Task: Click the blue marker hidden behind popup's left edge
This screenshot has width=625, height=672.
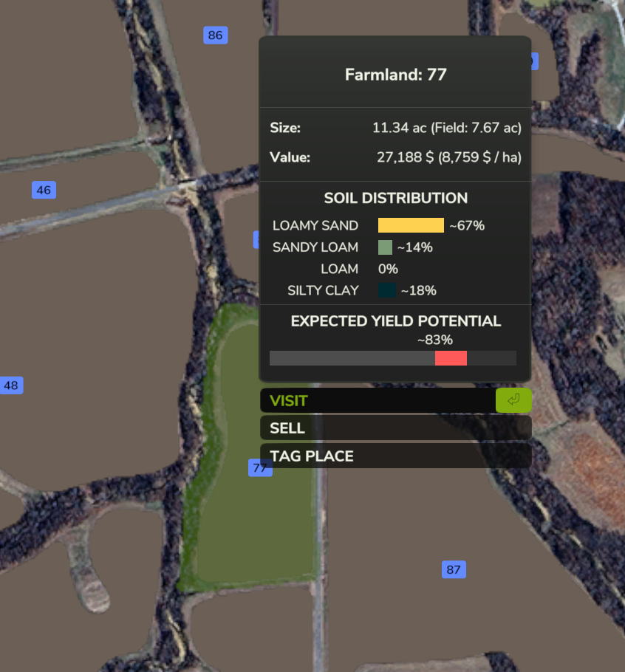Action: pyautogui.click(x=256, y=239)
